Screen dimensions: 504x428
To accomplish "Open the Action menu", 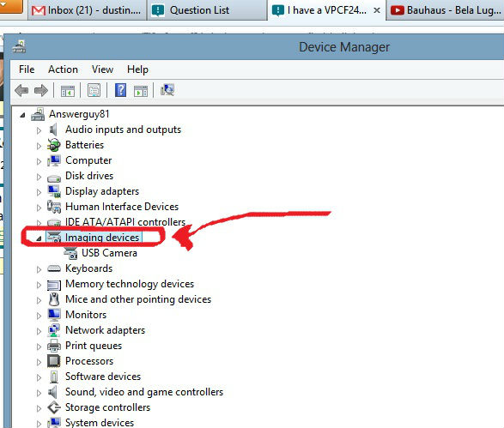I will click(x=63, y=69).
